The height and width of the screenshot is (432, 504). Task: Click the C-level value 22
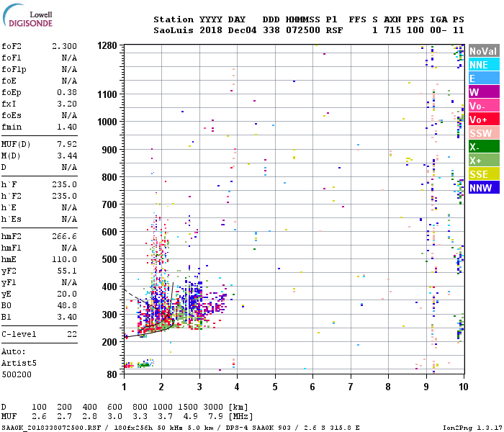[x=72, y=335]
